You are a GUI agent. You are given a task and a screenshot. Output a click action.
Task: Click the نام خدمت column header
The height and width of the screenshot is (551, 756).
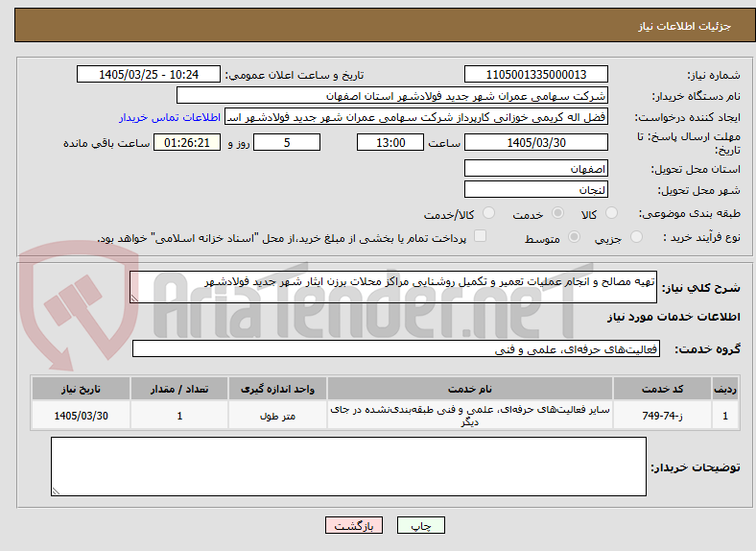470,389
